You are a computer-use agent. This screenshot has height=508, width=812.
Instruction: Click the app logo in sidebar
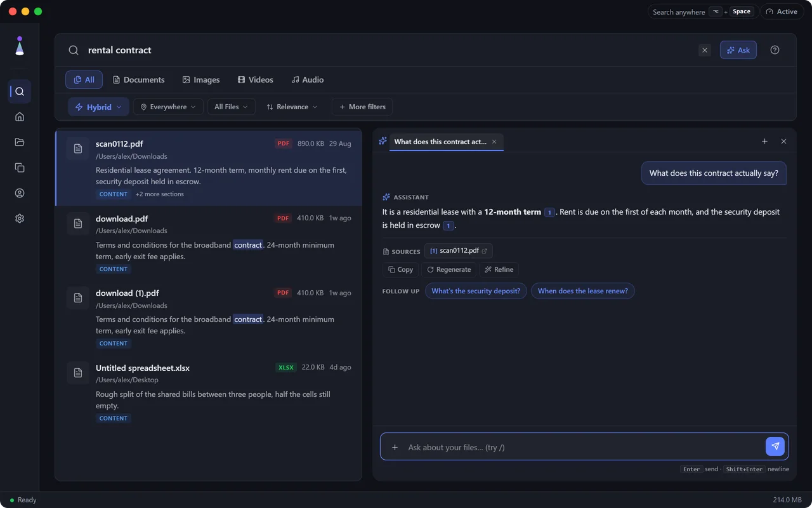20,46
